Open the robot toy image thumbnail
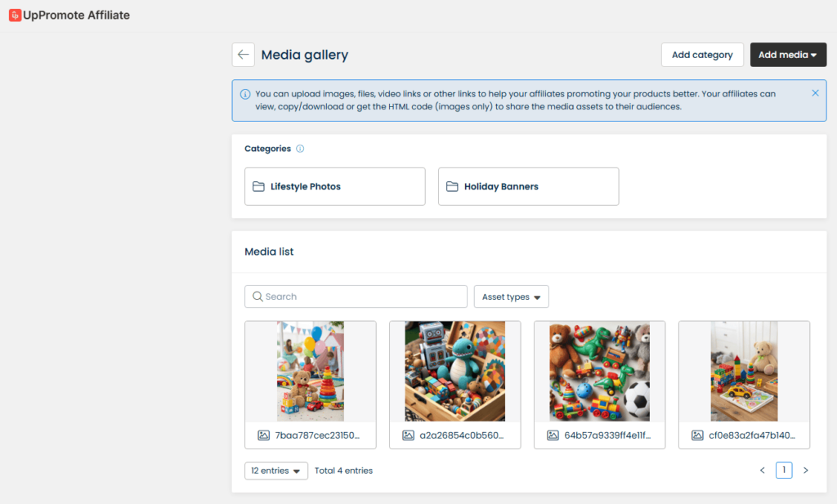Viewport: 837px width, 504px height. coord(454,371)
